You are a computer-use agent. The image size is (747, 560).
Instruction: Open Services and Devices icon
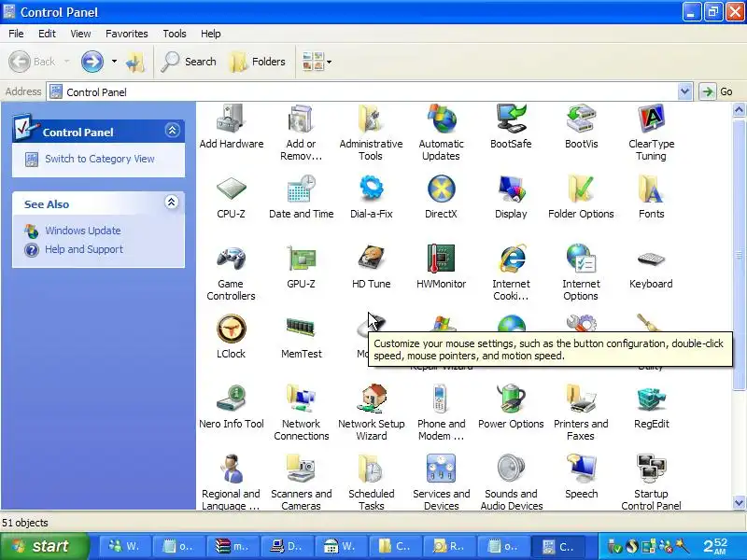441,482
